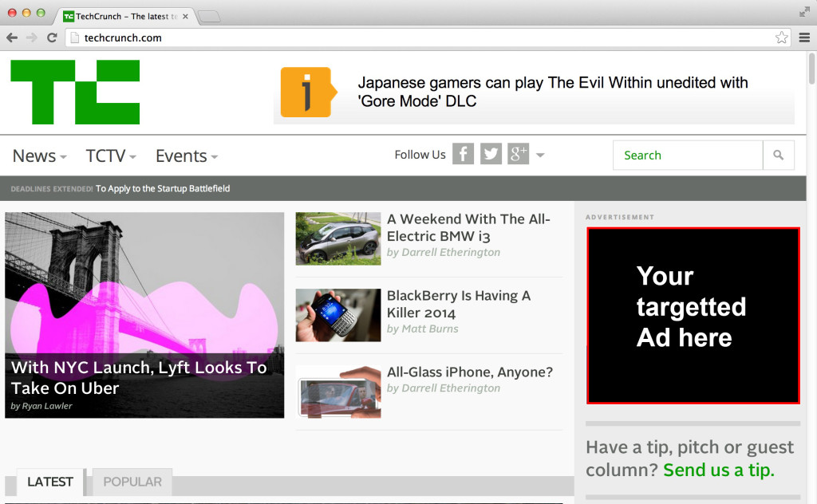The width and height of the screenshot is (817, 504).
Task: Open the Google Plus follow icon
Action: (519, 154)
